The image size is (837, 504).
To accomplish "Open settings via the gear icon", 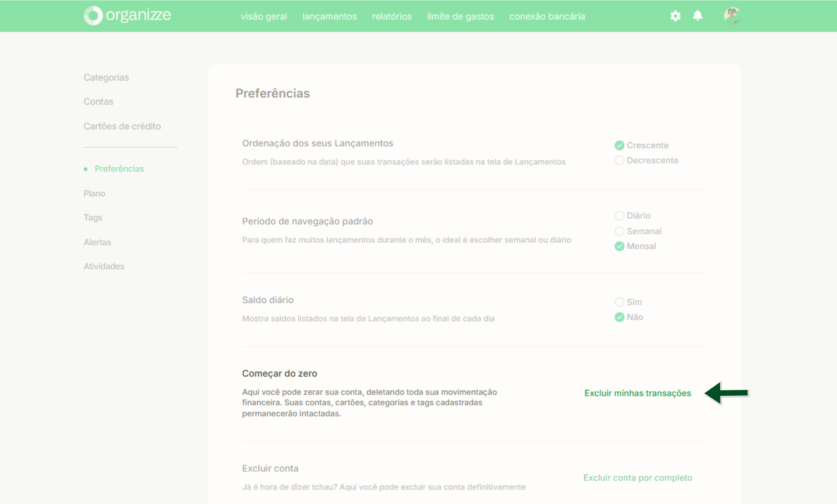I will pyautogui.click(x=675, y=16).
